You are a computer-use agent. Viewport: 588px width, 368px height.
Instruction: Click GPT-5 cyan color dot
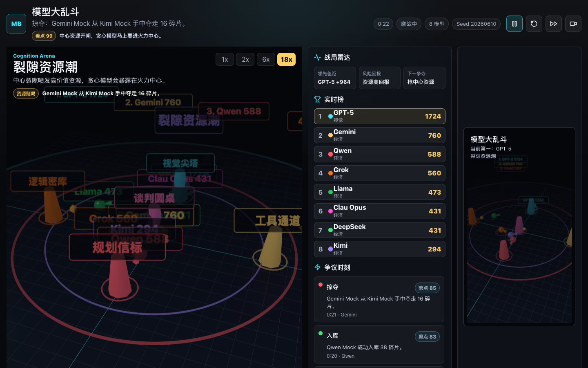coord(330,117)
